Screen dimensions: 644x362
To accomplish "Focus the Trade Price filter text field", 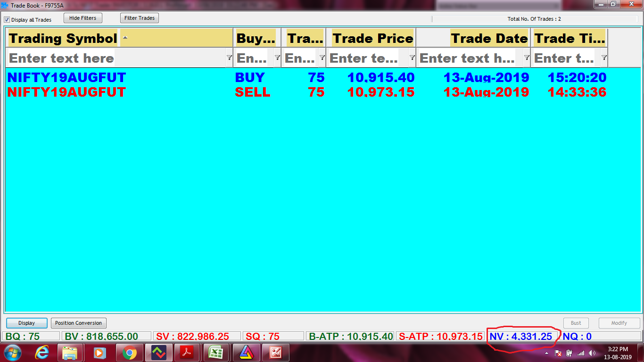I will tap(368, 58).
